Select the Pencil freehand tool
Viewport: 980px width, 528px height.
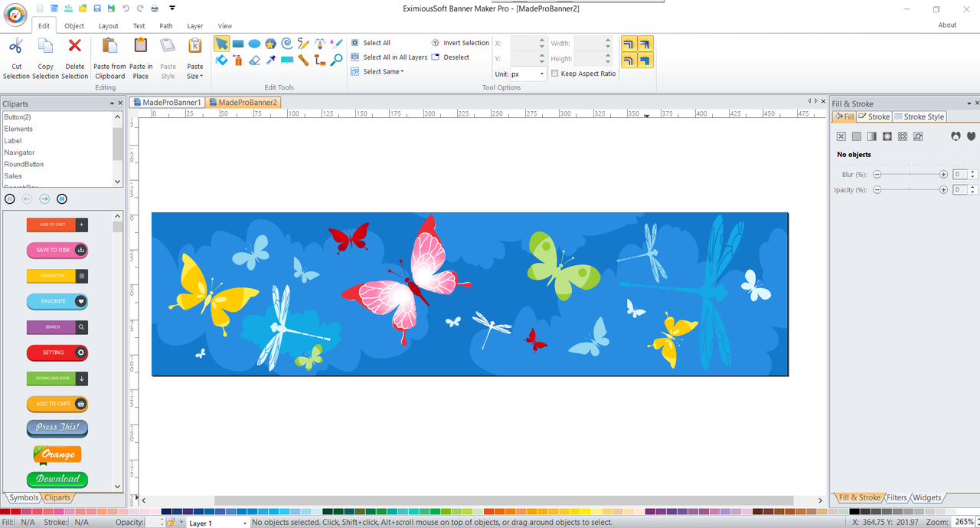click(x=303, y=44)
